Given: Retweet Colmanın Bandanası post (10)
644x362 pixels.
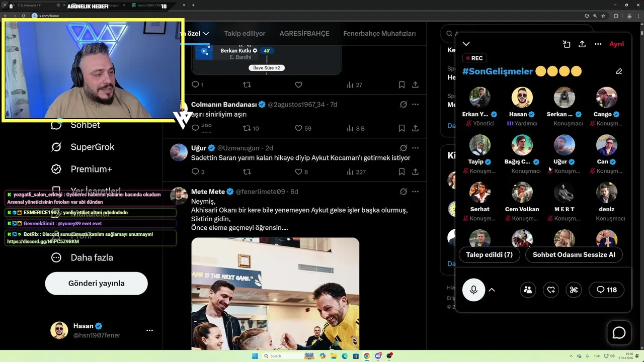Looking at the screenshot, I should (251, 128).
